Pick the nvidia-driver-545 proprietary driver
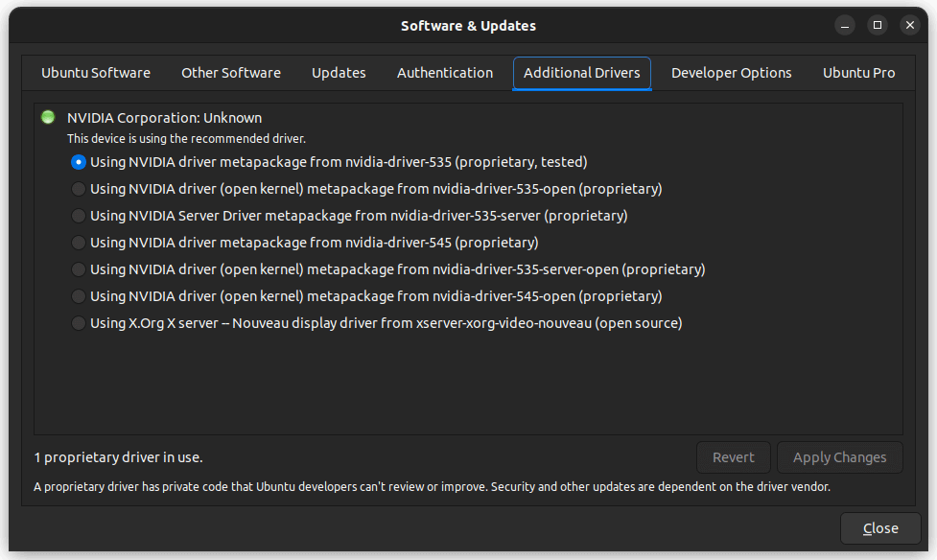 (79, 243)
